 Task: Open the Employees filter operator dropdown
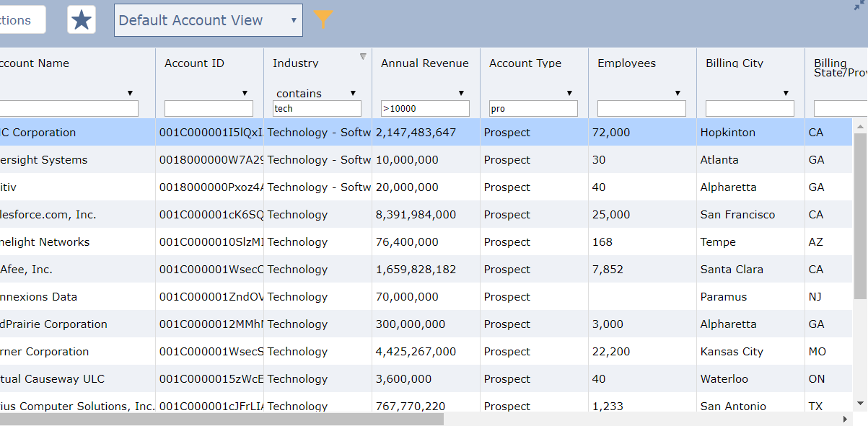coord(678,92)
